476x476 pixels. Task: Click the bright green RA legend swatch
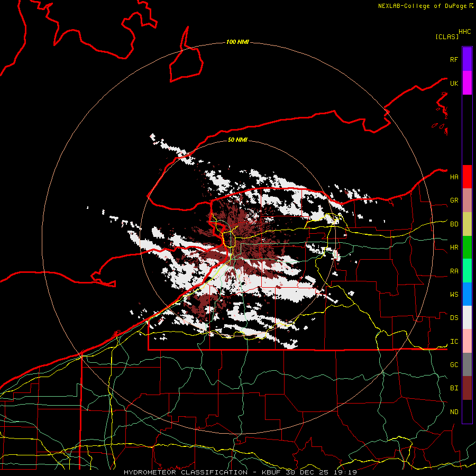coord(467,270)
